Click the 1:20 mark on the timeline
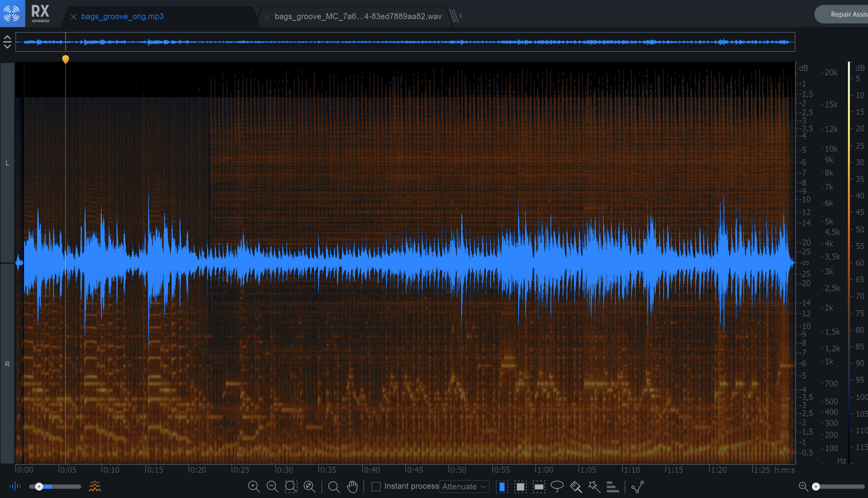Screen dimensions: 868x498 (718, 470)
